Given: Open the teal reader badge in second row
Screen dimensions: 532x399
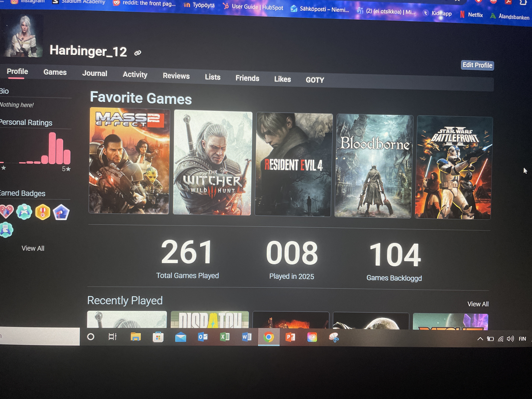Looking at the screenshot, I should pyautogui.click(x=6, y=230).
